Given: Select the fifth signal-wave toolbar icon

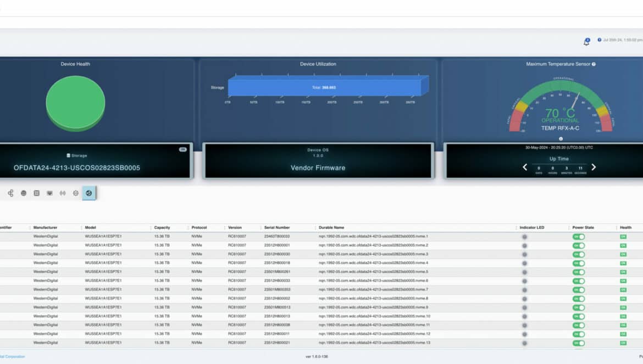Looking at the screenshot, I should point(63,193).
